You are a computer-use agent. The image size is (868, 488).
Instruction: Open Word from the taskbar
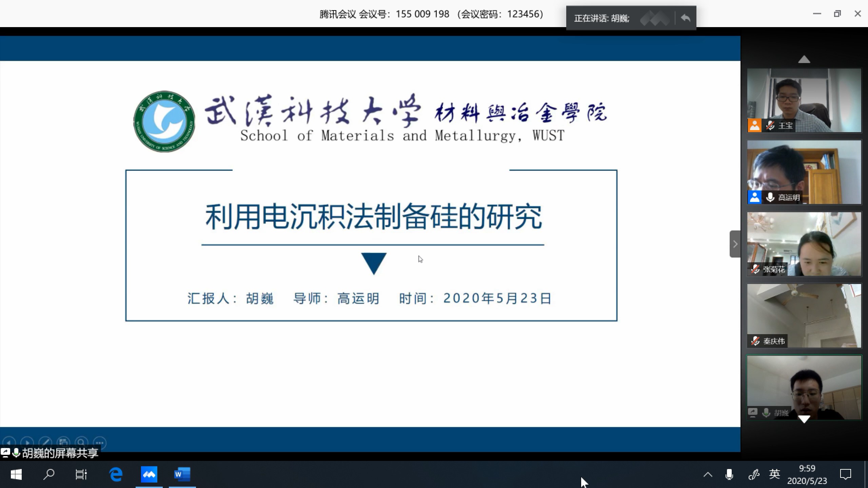point(182,474)
